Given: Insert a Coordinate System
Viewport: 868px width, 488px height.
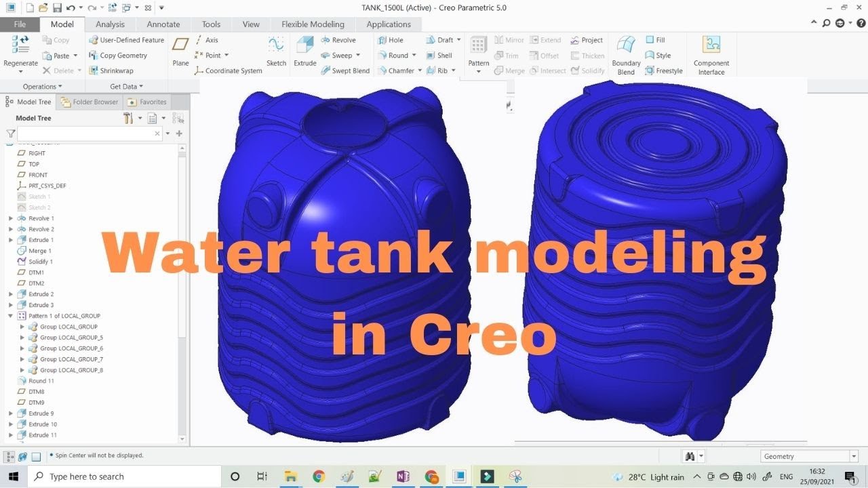Looking at the screenshot, I should [228, 70].
